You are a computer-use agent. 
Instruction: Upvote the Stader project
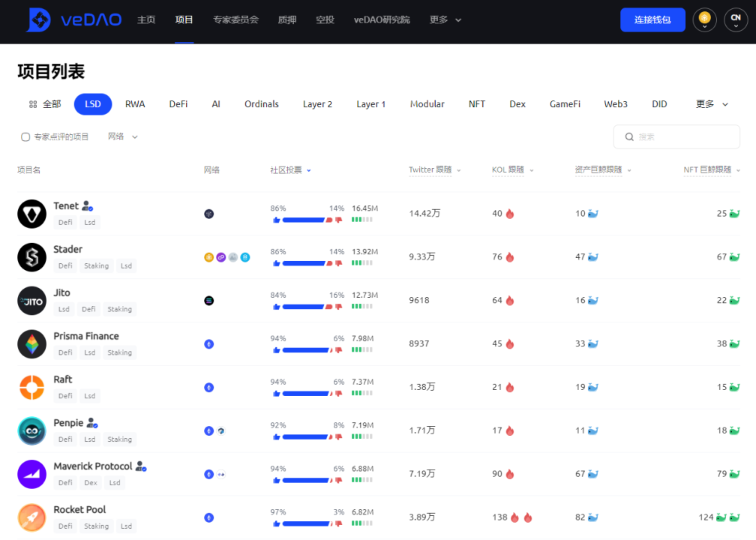pyautogui.click(x=276, y=263)
